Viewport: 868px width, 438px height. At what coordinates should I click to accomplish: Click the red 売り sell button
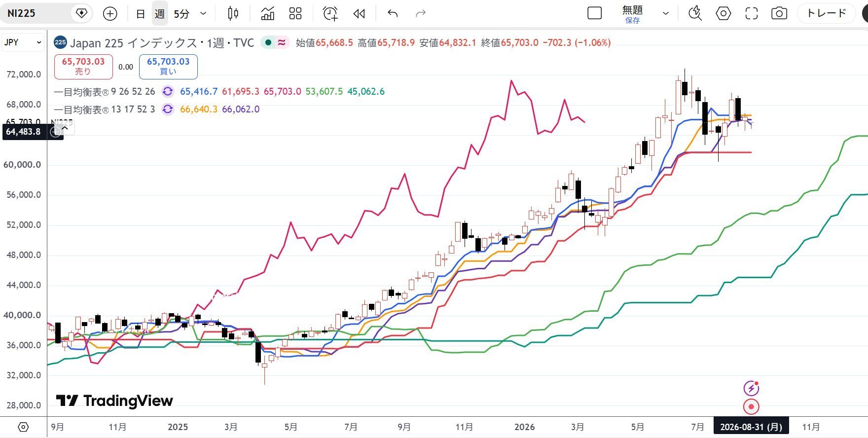[x=83, y=67]
